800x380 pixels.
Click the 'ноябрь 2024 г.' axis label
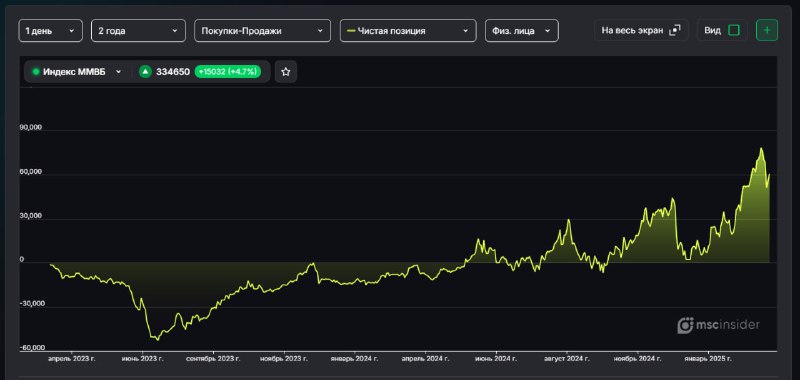pos(638,359)
